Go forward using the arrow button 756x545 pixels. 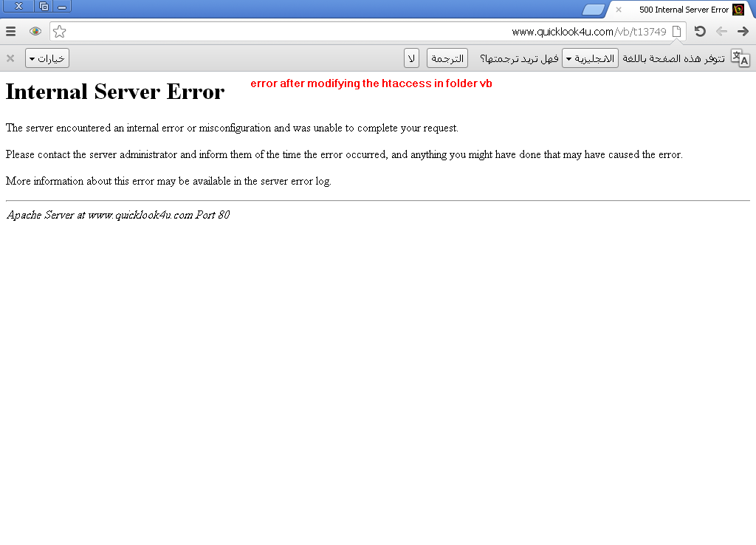pyautogui.click(x=743, y=31)
